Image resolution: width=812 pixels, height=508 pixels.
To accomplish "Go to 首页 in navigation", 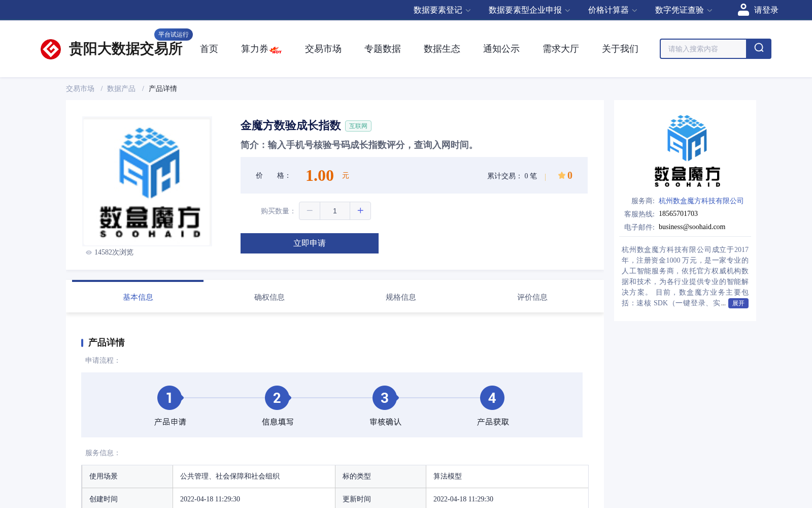I will 209,49.
